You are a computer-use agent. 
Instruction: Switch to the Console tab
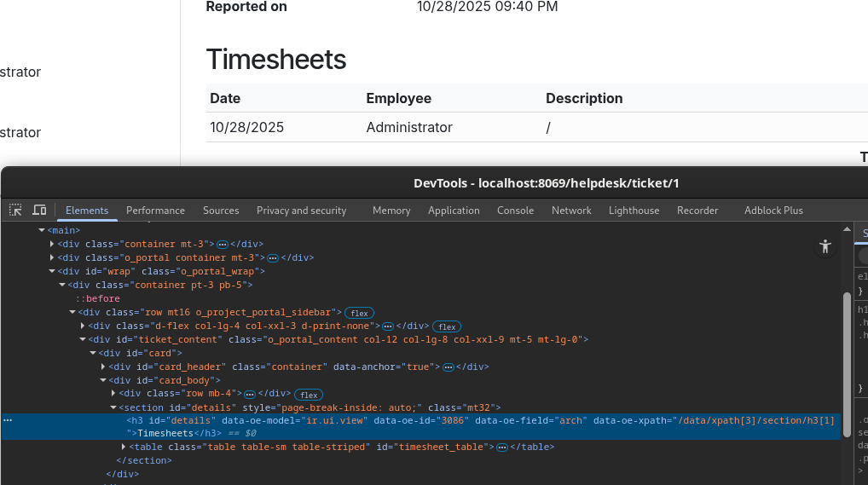coord(515,211)
